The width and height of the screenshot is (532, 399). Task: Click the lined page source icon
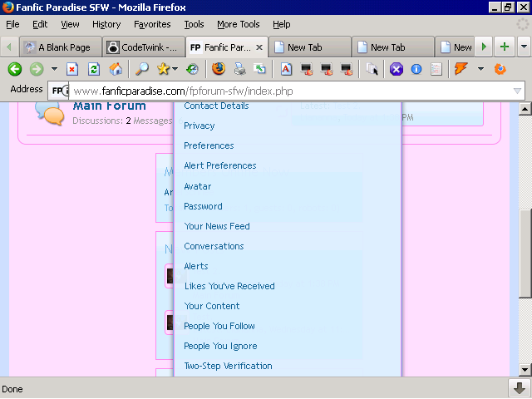[436, 69]
